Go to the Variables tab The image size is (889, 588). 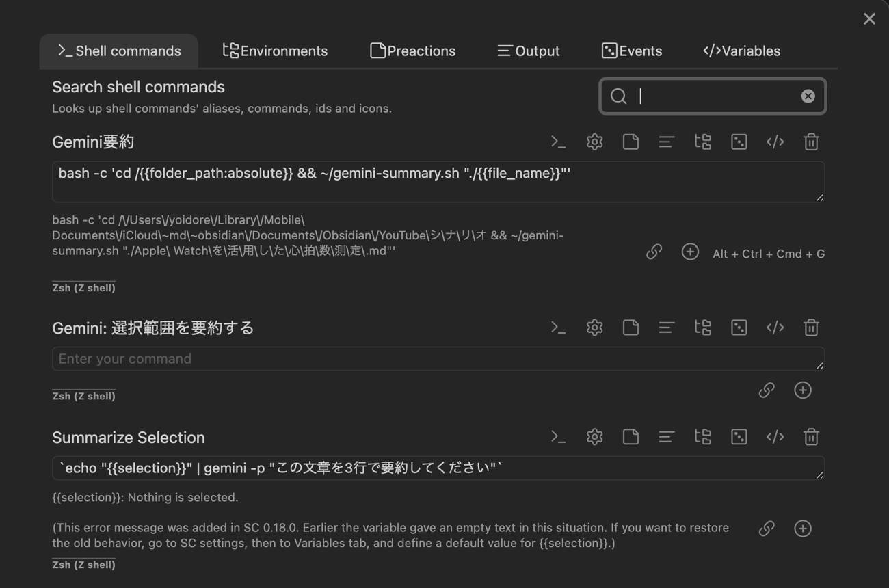click(741, 51)
